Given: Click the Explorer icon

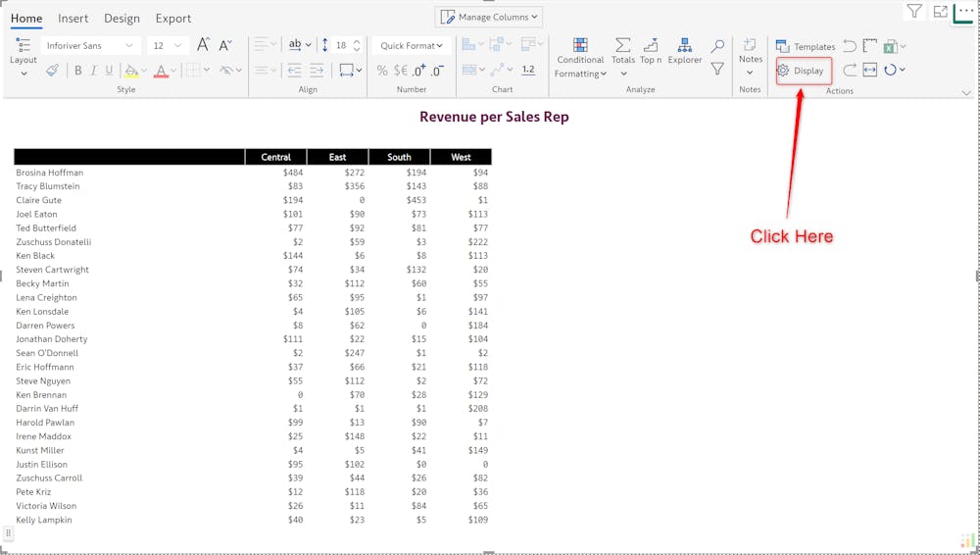Looking at the screenshot, I should click(684, 51).
